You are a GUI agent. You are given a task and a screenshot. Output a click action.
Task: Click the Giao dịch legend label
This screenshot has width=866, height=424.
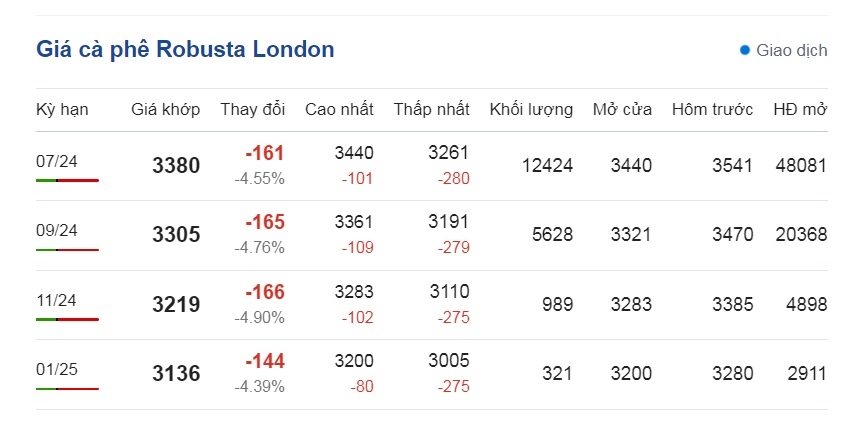click(791, 50)
